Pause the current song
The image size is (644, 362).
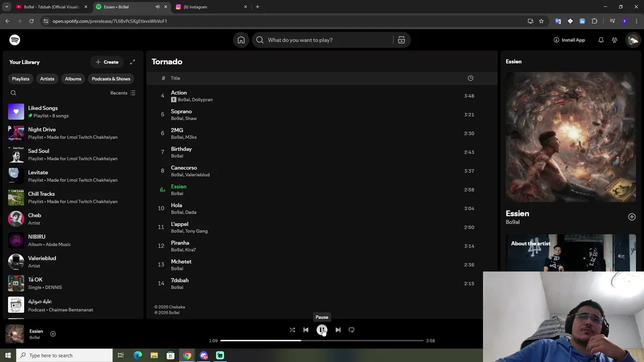coord(322,330)
